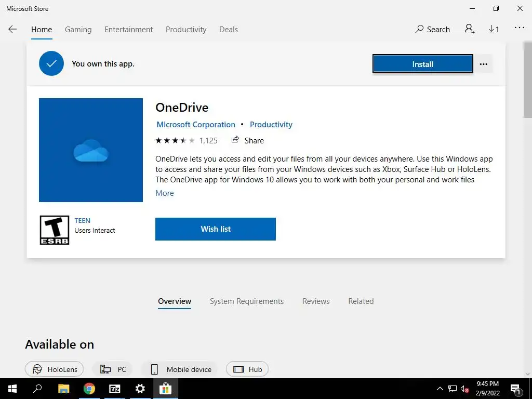Open File Explorer from taskbar
The image size is (532, 399).
click(x=63, y=389)
